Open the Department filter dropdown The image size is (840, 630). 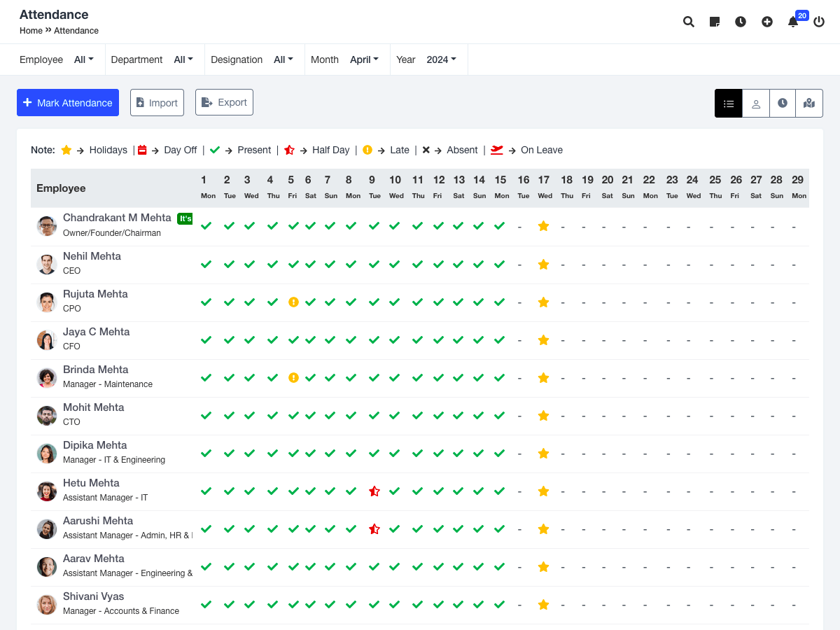183,59
